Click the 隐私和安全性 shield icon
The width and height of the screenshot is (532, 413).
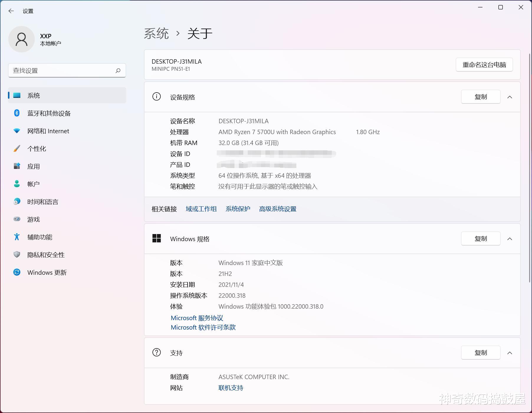point(17,254)
